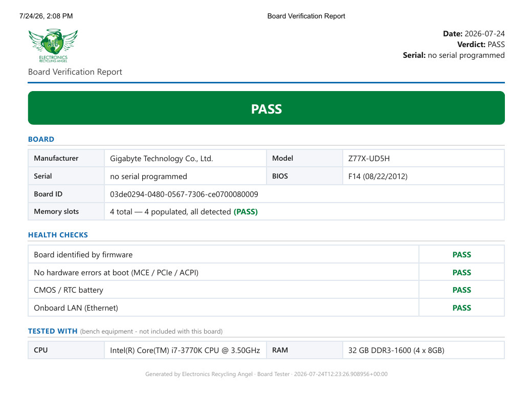Click the Gigabyte Technology manufacturer cell
532x418 pixels.
185,159
